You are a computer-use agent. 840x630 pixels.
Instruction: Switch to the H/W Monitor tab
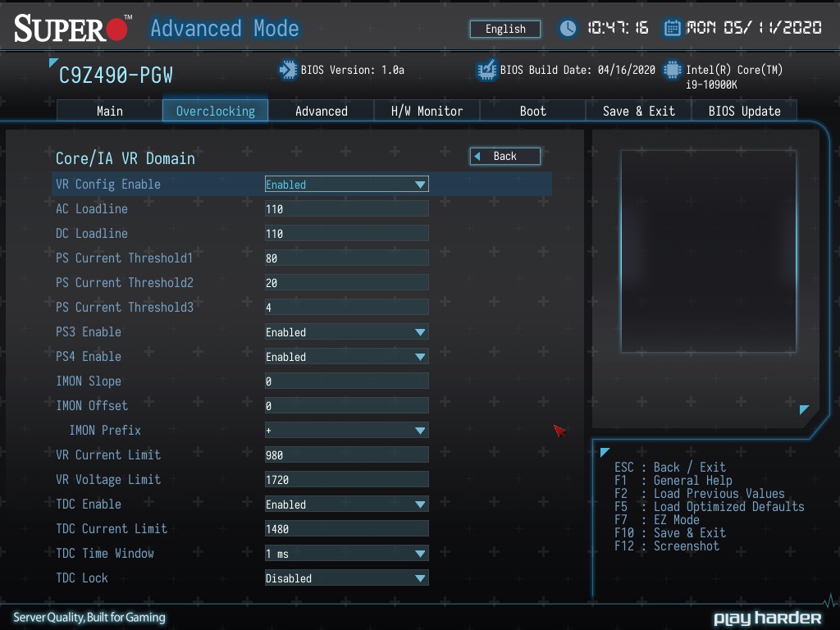click(427, 111)
